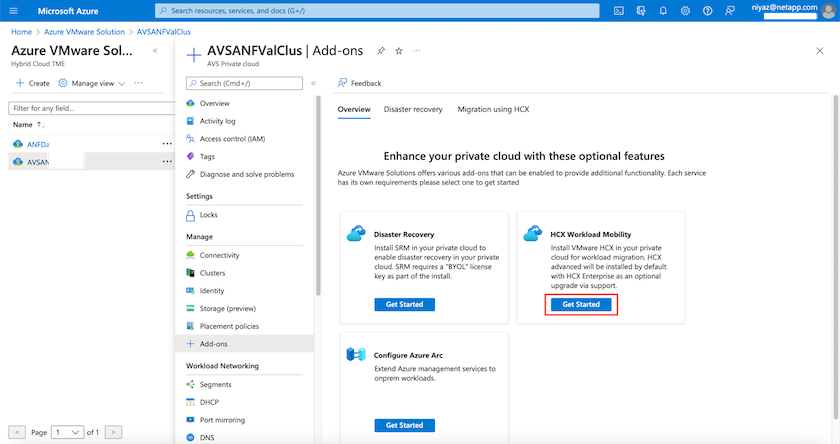Image resolution: width=840 pixels, height=444 pixels.
Task: Expand the Manage view dropdown
Action: [92, 83]
